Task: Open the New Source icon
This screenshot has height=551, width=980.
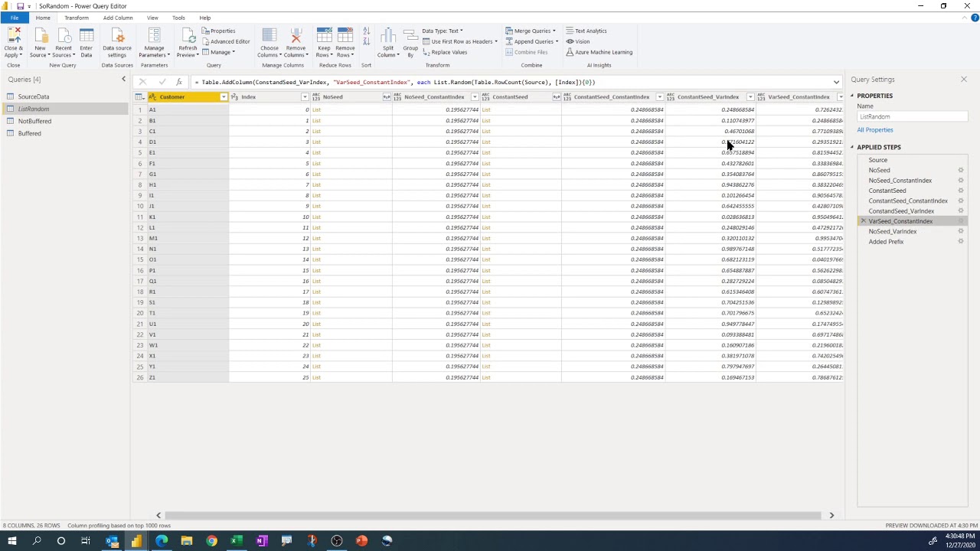Action: (40, 43)
